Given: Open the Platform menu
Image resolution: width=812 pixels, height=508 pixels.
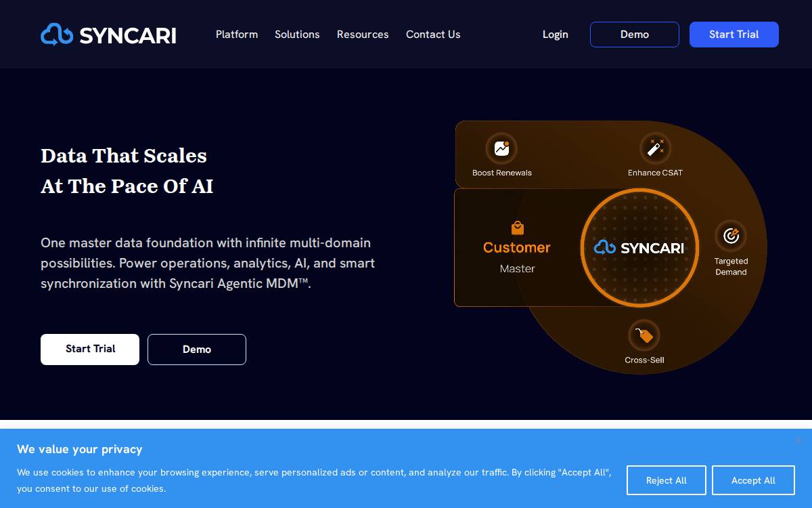Looking at the screenshot, I should [237, 35].
